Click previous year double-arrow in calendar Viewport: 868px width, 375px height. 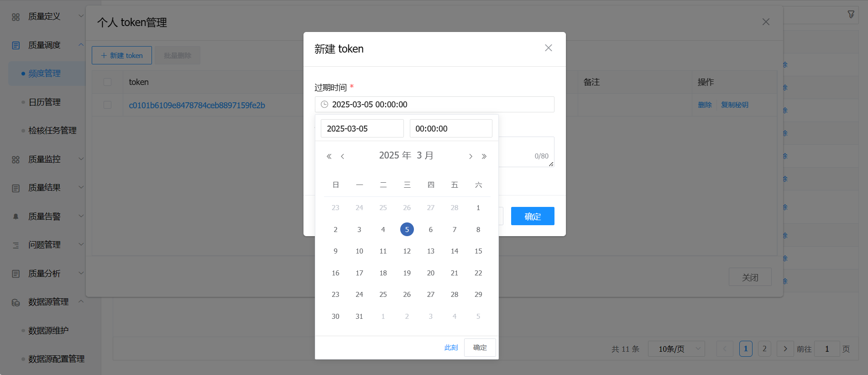[x=329, y=157]
